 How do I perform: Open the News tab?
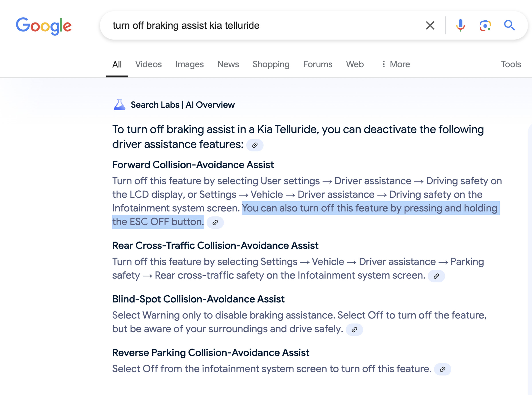coord(228,64)
